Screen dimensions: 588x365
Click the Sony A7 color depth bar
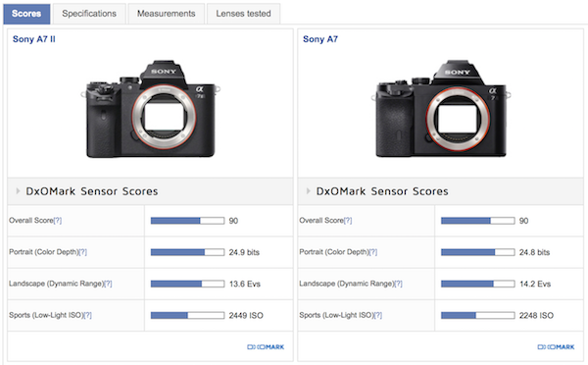[x=478, y=252]
